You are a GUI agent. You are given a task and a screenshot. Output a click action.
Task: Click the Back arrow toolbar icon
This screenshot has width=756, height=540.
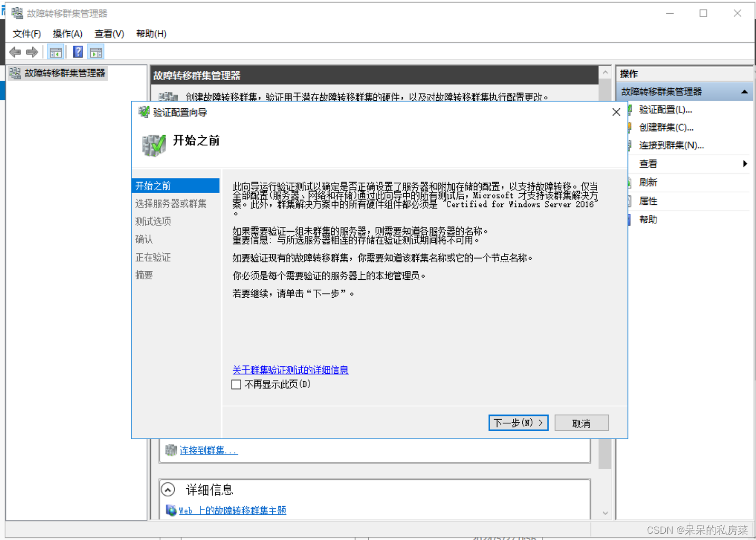point(15,52)
